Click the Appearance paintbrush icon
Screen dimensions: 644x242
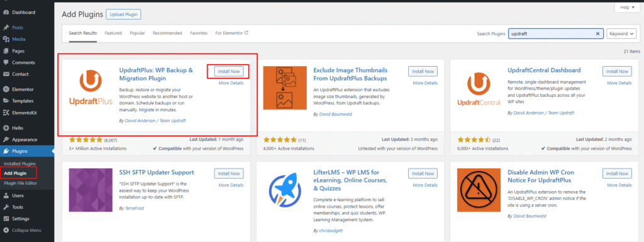pyautogui.click(x=6, y=140)
